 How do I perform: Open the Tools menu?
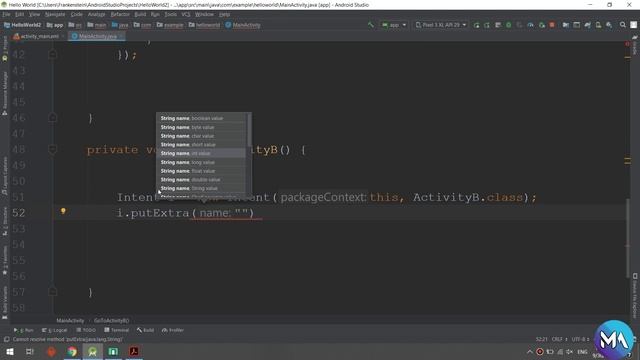click(x=171, y=14)
